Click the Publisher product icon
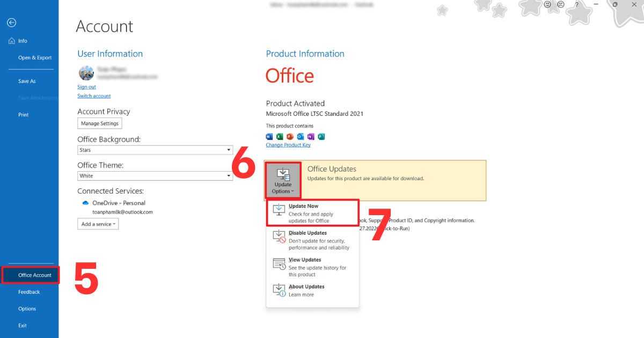The height and width of the screenshot is (338, 644). click(x=321, y=137)
